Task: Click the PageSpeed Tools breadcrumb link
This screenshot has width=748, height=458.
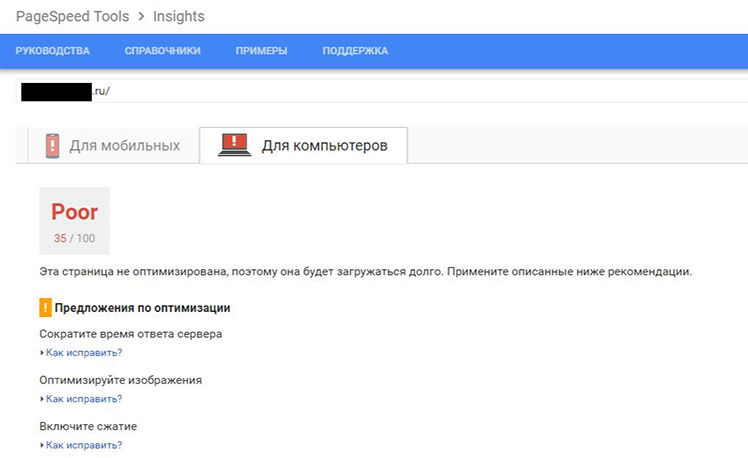Action: (65, 17)
